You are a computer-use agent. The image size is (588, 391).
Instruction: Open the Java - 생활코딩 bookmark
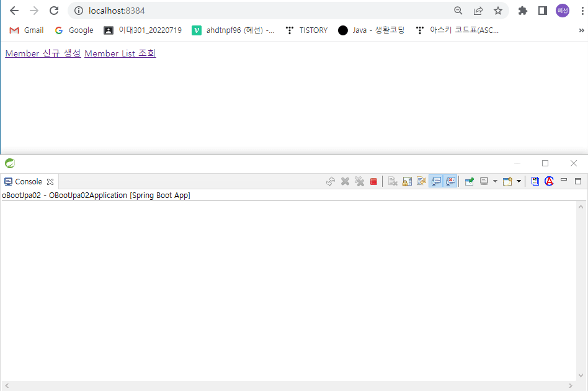(371, 30)
